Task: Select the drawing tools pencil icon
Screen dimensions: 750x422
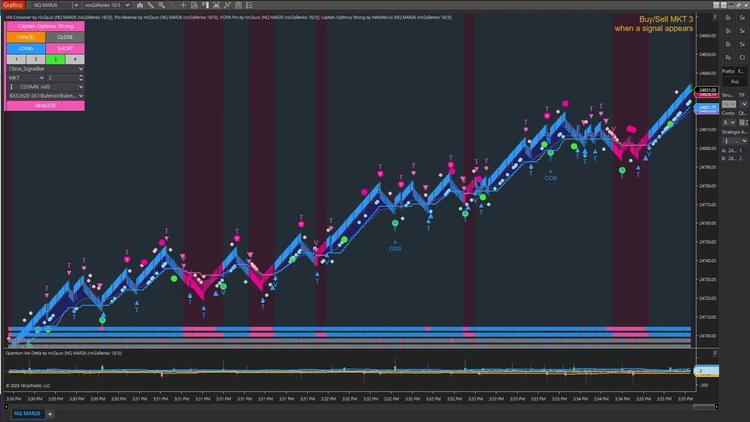Action: pos(151,5)
